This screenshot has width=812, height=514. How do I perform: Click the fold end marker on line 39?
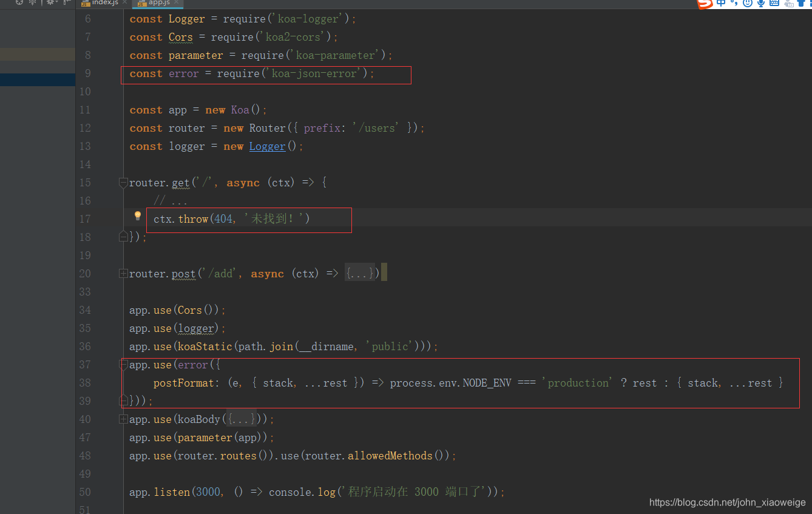[124, 401]
